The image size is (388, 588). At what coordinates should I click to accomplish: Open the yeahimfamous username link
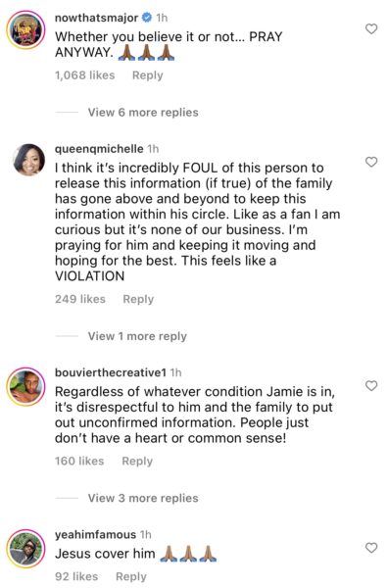pos(95,534)
